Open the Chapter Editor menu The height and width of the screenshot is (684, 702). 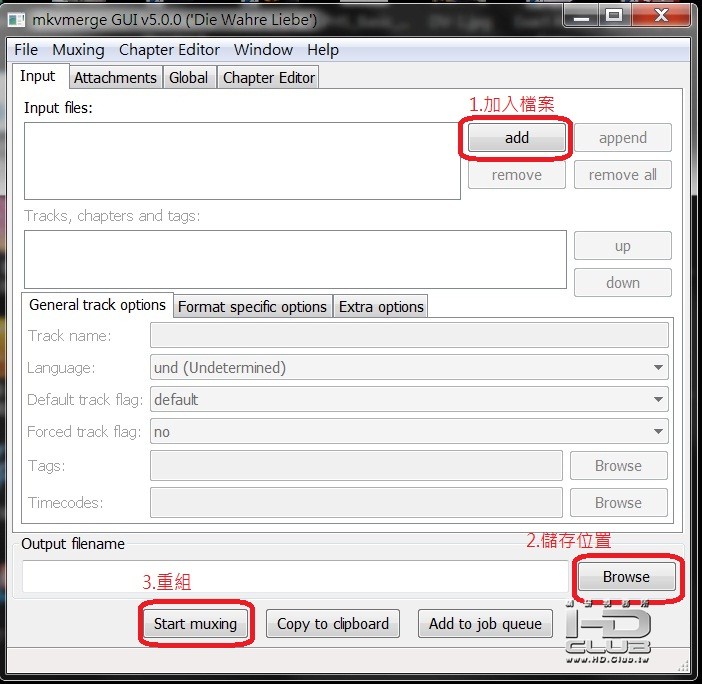[x=169, y=50]
